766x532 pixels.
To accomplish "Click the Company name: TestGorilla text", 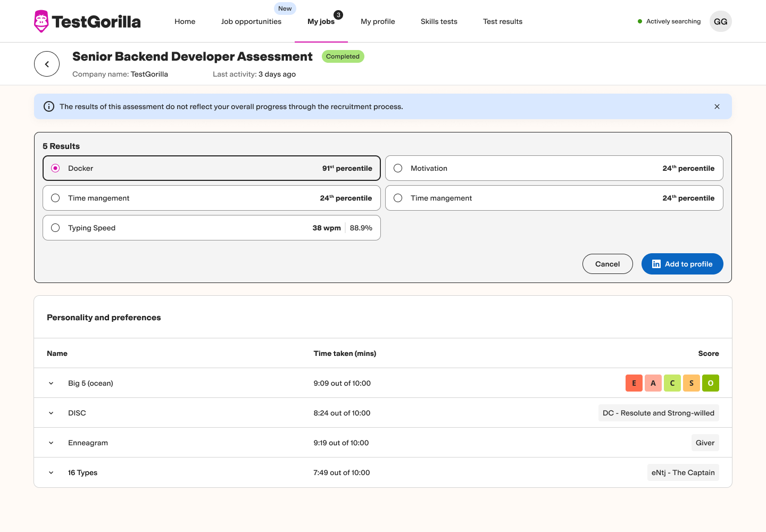I will pos(120,74).
